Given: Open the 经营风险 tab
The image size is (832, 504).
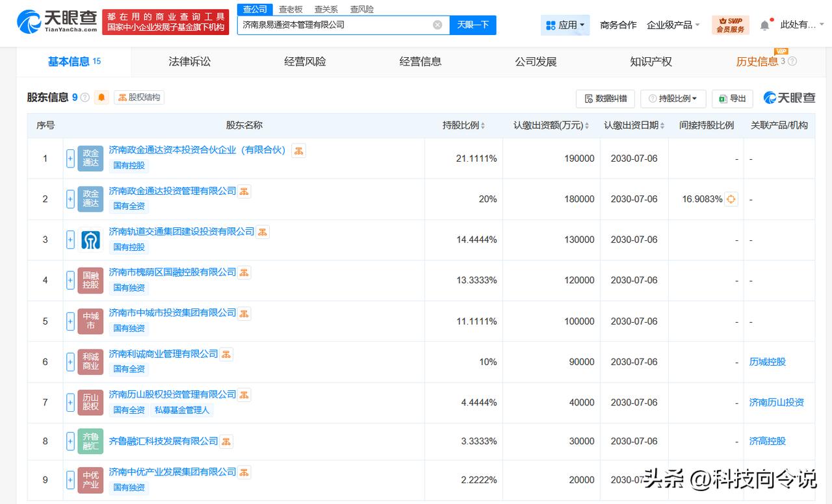Looking at the screenshot, I should [305, 62].
